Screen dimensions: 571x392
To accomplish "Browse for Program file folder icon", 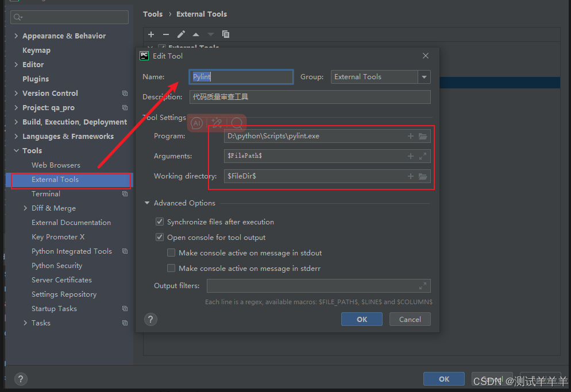I will [x=423, y=136].
